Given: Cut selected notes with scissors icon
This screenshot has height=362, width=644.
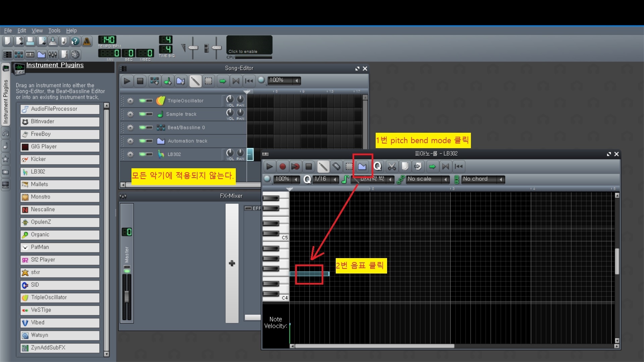Looking at the screenshot, I should coord(392,166).
